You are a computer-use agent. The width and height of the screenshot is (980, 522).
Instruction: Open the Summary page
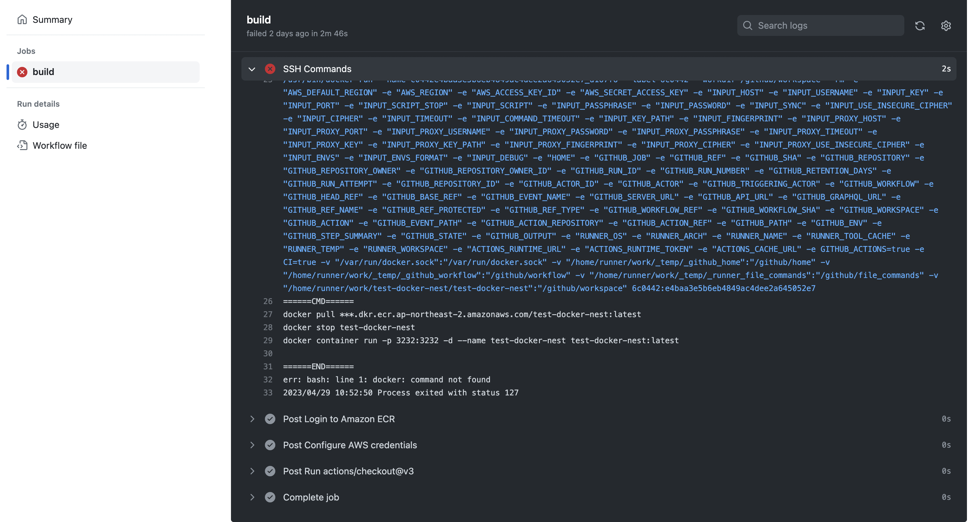(53, 19)
